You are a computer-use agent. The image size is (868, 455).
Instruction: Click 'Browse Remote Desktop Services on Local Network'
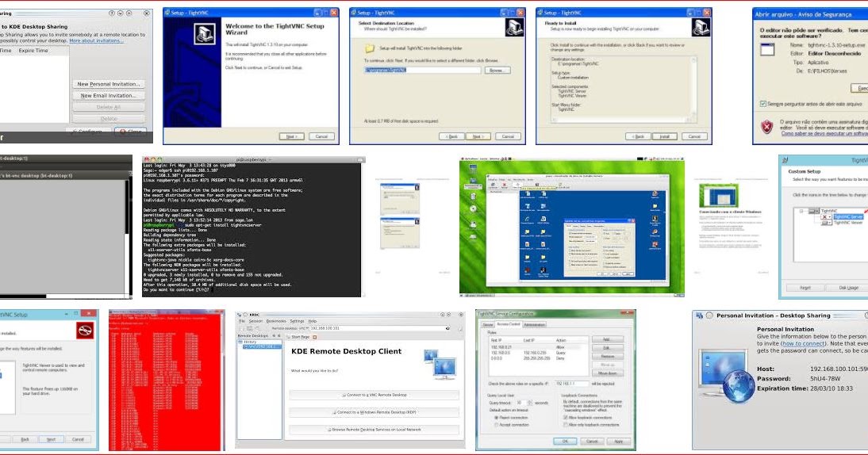click(x=374, y=429)
